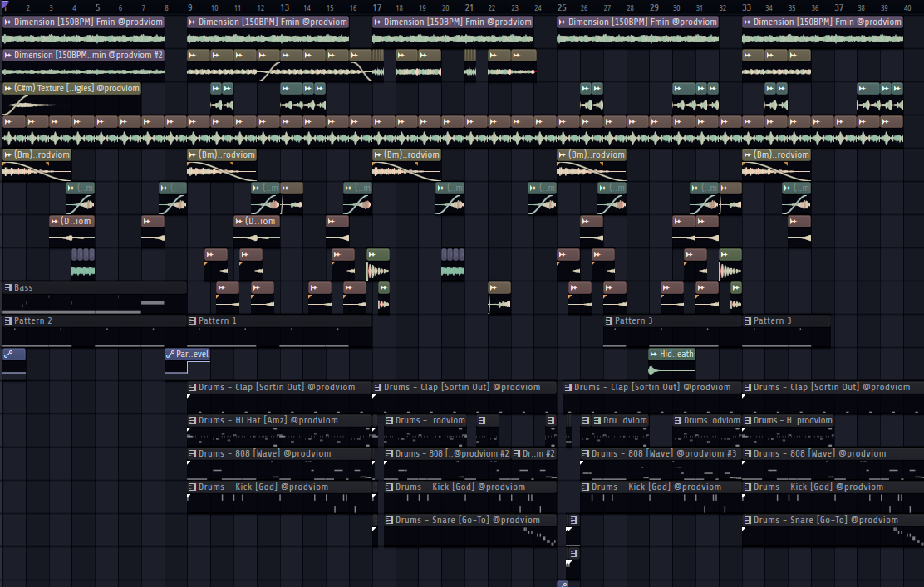924x587 pixels.
Task: Click the playhead marker at the song start
Action: point(6,6)
